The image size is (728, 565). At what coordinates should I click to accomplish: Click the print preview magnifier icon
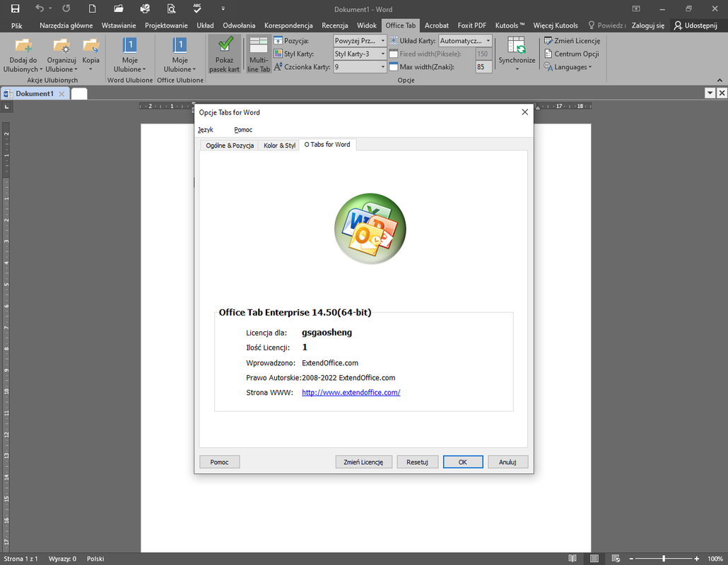[x=171, y=8]
